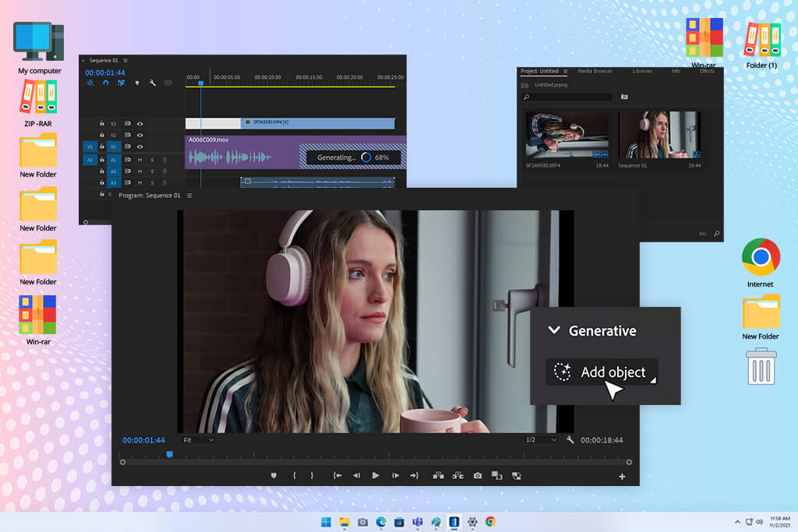The image size is (798, 532).
Task: Switch to Media Browser tab
Action: pos(595,71)
